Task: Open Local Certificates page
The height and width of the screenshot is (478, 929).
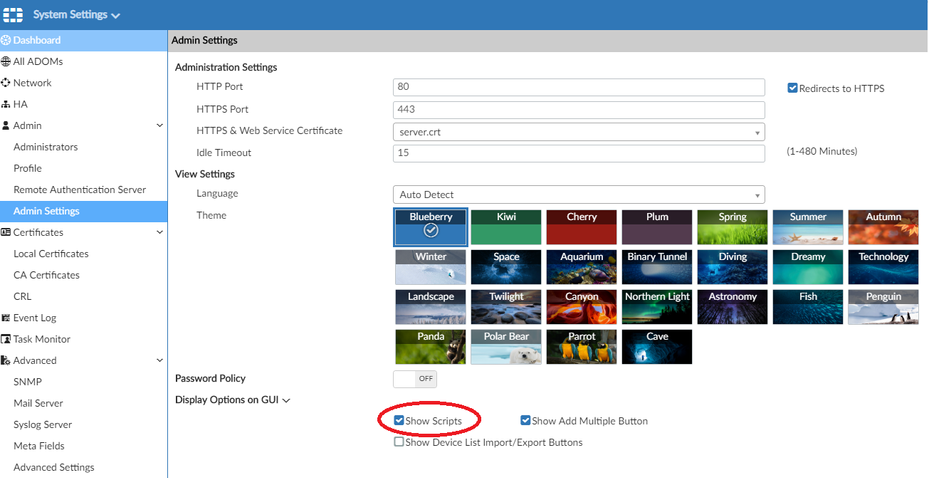Action: (x=84, y=254)
